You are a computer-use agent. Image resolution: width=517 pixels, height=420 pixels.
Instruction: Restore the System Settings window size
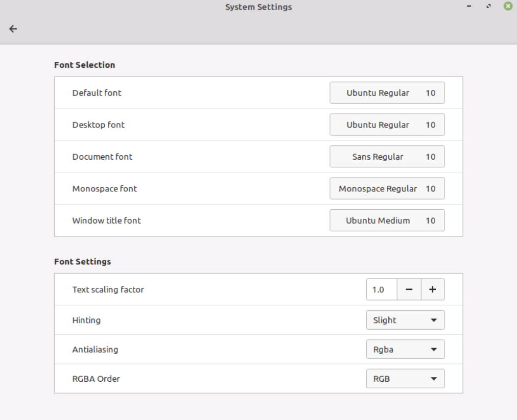point(488,7)
